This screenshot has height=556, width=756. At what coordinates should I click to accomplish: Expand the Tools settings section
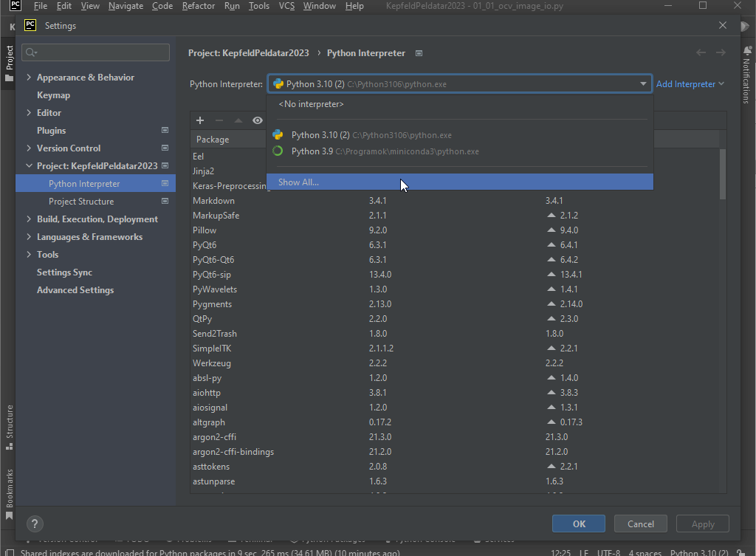point(29,255)
